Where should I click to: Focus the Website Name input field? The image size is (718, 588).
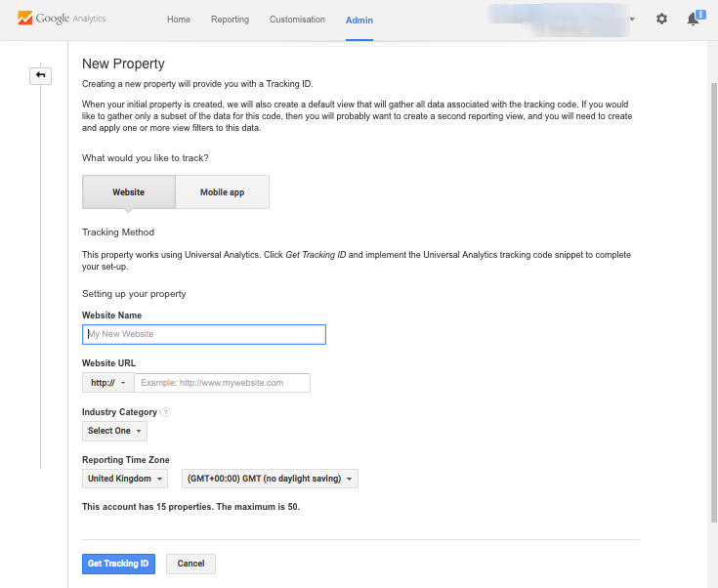[203, 334]
